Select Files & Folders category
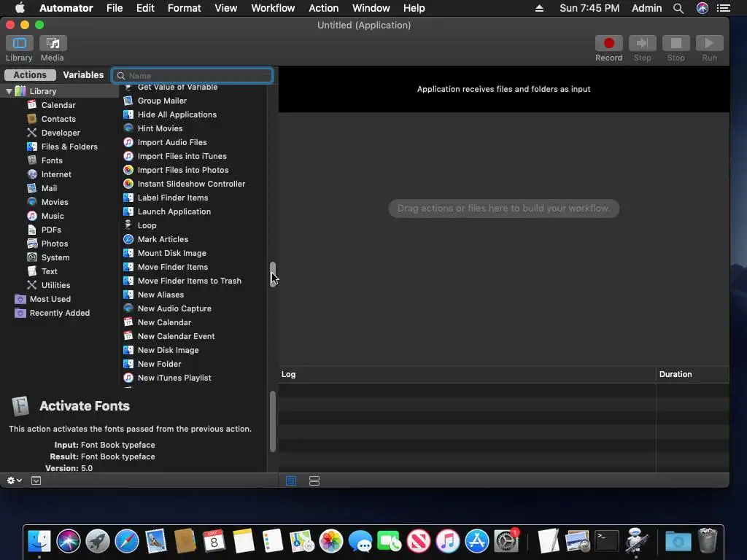This screenshot has height=560, width=747. [69, 146]
